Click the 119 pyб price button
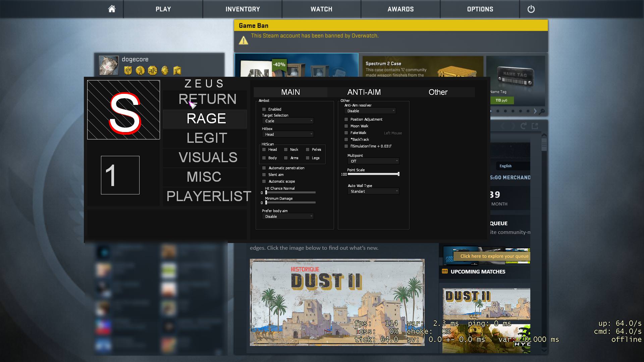This screenshot has width=644, height=362. coord(501,100)
